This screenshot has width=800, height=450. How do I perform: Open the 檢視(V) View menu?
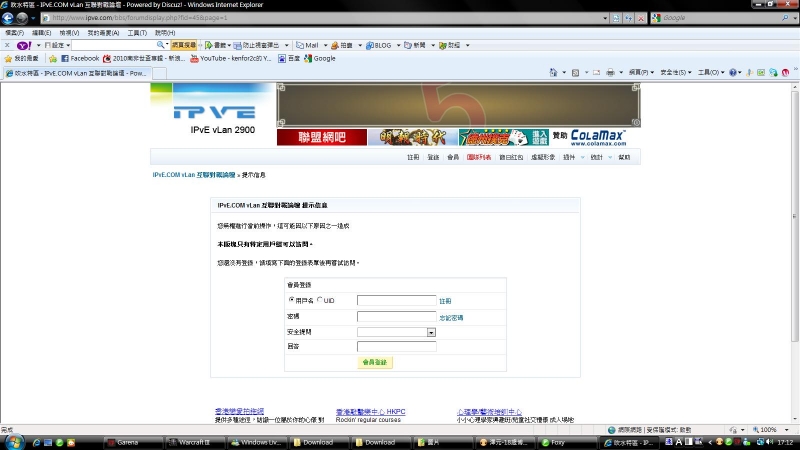[69, 33]
